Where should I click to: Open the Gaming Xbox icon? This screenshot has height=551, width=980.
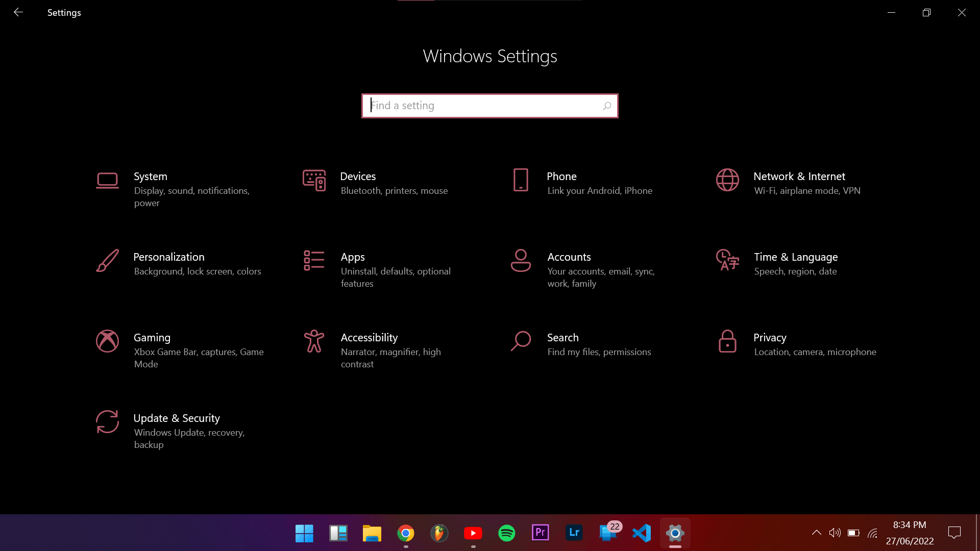click(x=107, y=341)
